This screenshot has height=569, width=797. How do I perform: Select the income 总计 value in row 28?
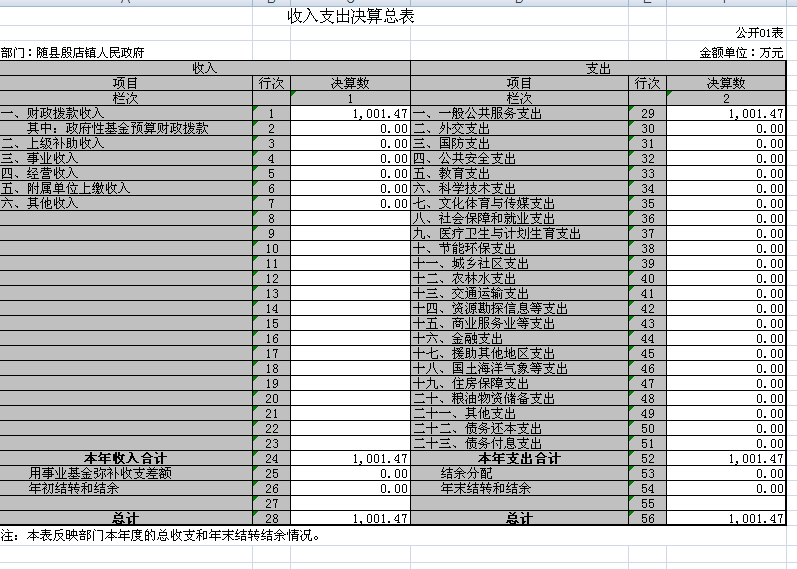click(350, 518)
